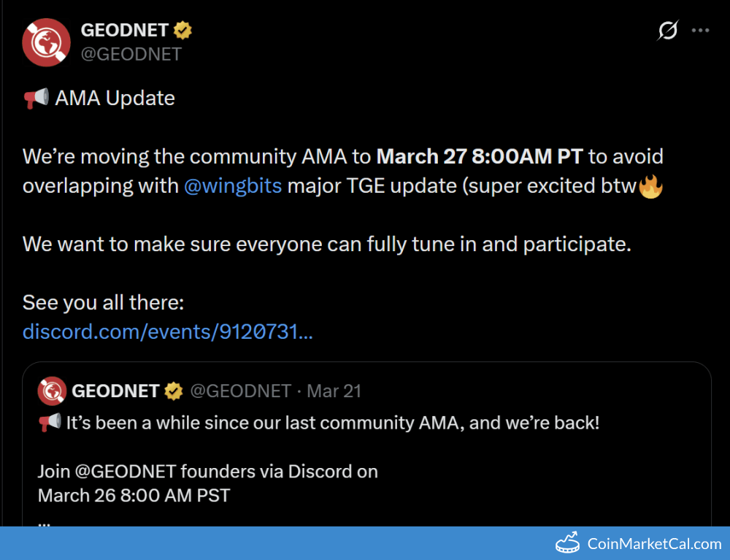730x560 pixels.
Task: Open the discord.com/events link
Action: tap(168, 331)
